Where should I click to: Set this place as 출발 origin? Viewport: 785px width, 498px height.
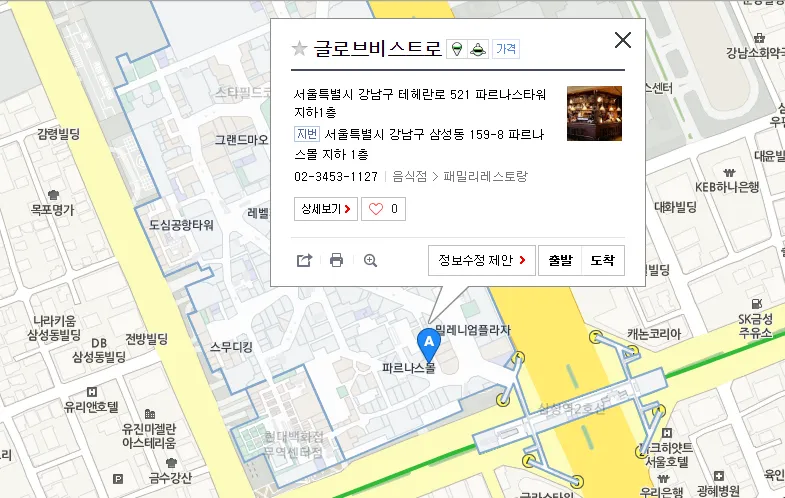(x=560, y=260)
